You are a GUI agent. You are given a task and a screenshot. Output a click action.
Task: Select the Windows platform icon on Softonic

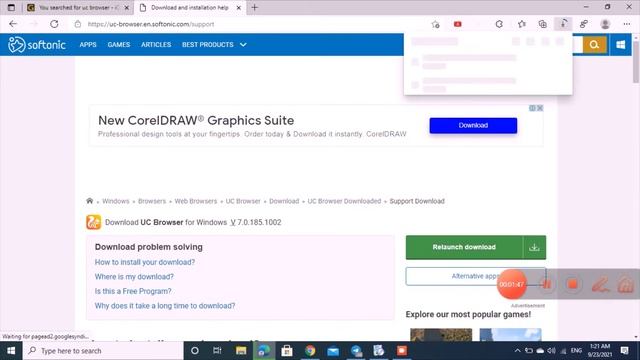click(x=620, y=44)
